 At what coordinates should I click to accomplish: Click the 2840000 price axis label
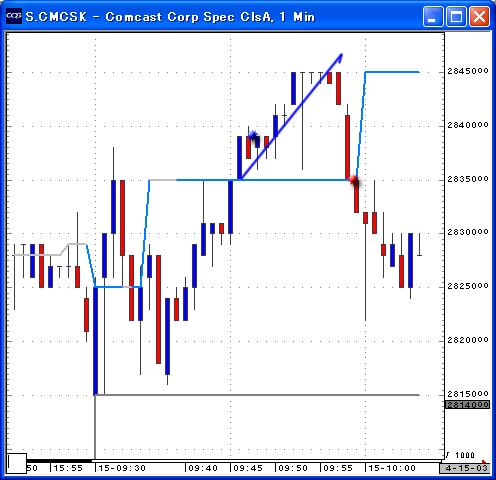tap(468, 125)
